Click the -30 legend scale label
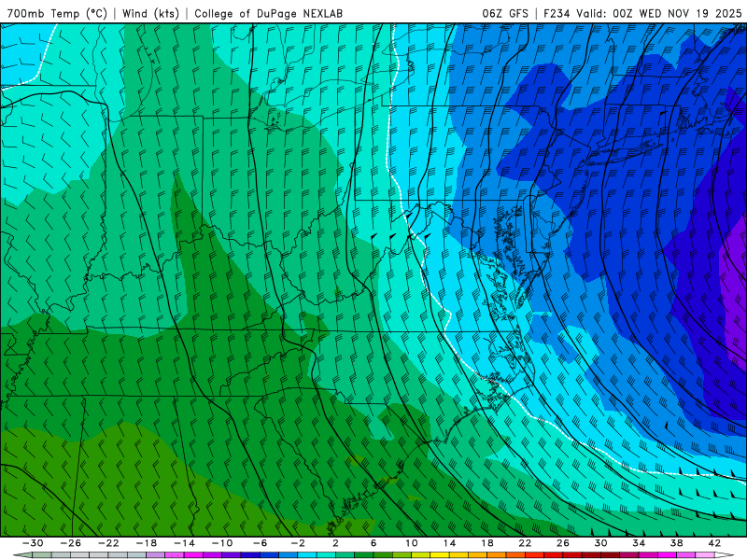This screenshot has width=747, height=560. tap(33, 543)
